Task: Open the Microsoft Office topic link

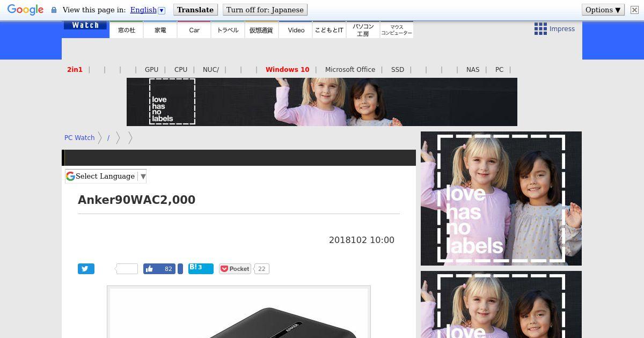Action: 350,70
